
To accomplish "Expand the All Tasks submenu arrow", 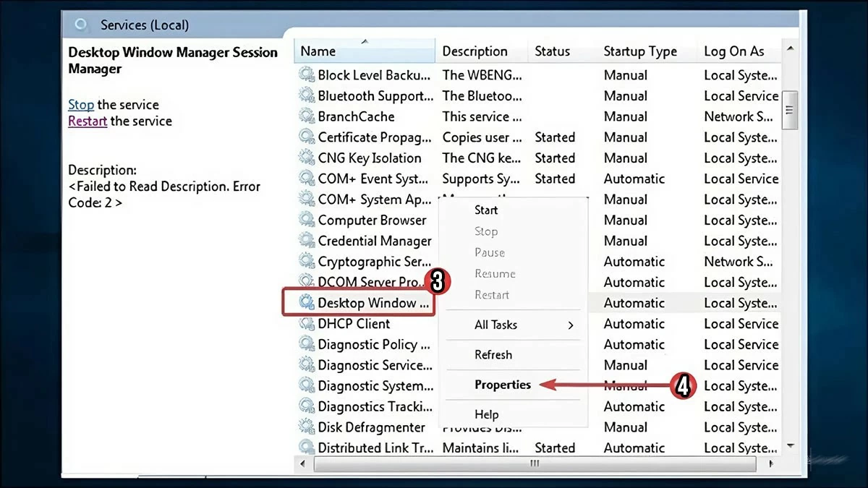I will (571, 325).
